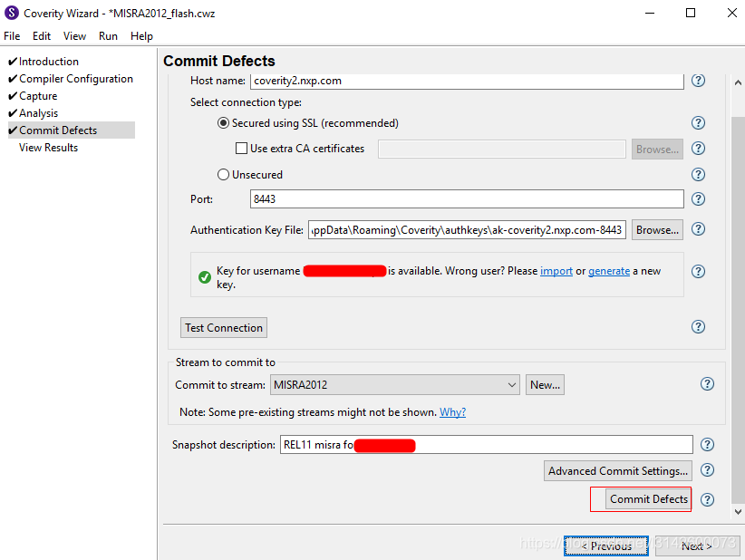Select Commit Defects step in sidebar

coord(72,130)
